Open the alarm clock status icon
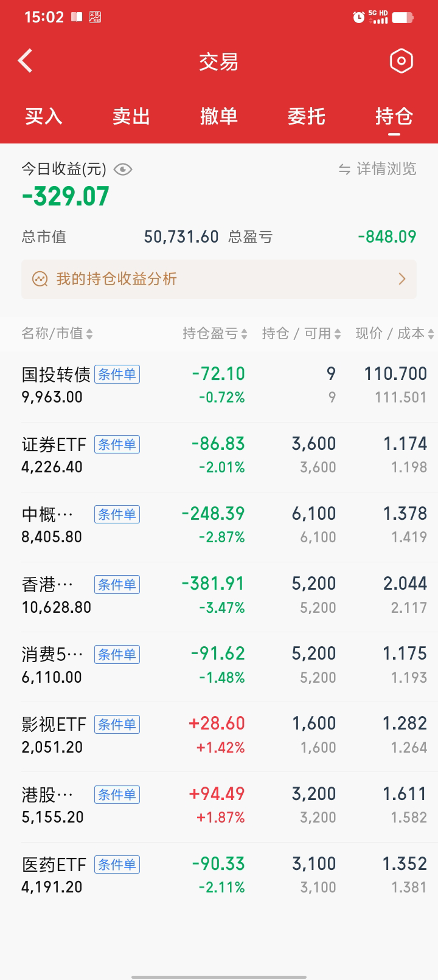This screenshot has height=980, width=438. [358, 17]
